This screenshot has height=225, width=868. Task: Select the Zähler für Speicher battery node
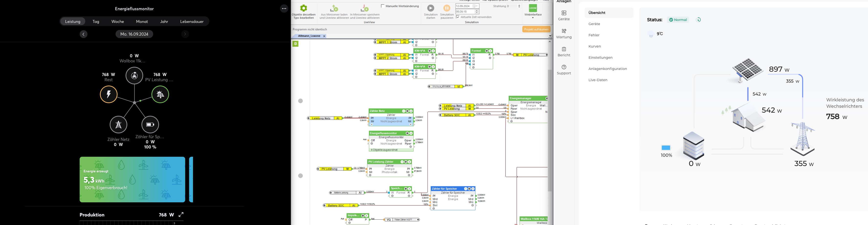click(x=150, y=125)
